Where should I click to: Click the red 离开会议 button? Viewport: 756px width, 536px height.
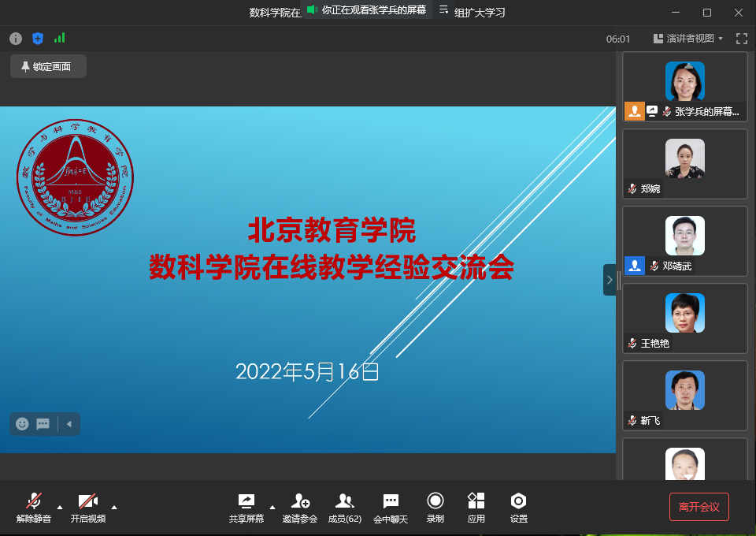[x=699, y=507]
